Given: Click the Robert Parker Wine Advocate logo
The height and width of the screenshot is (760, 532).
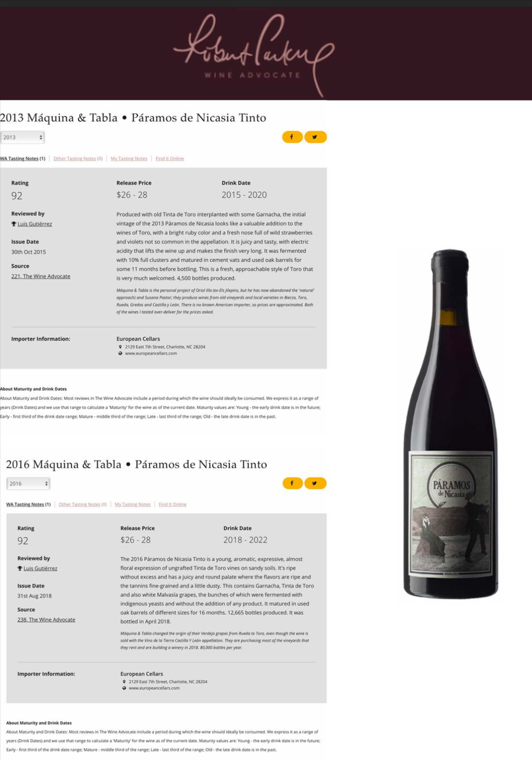Looking at the screenshot, I should coord(254,53).
